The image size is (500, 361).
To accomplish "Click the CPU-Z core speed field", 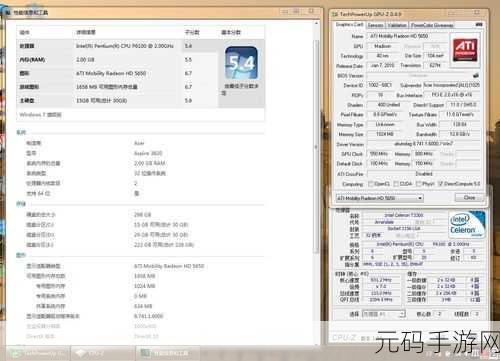I will click(381, 280).
